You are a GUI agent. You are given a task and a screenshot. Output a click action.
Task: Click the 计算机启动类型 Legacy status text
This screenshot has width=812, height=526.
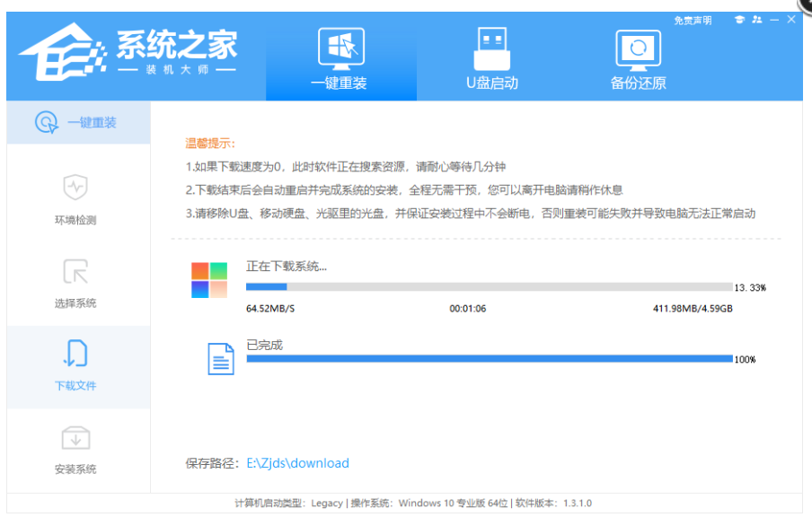click(x=288, y=504)
